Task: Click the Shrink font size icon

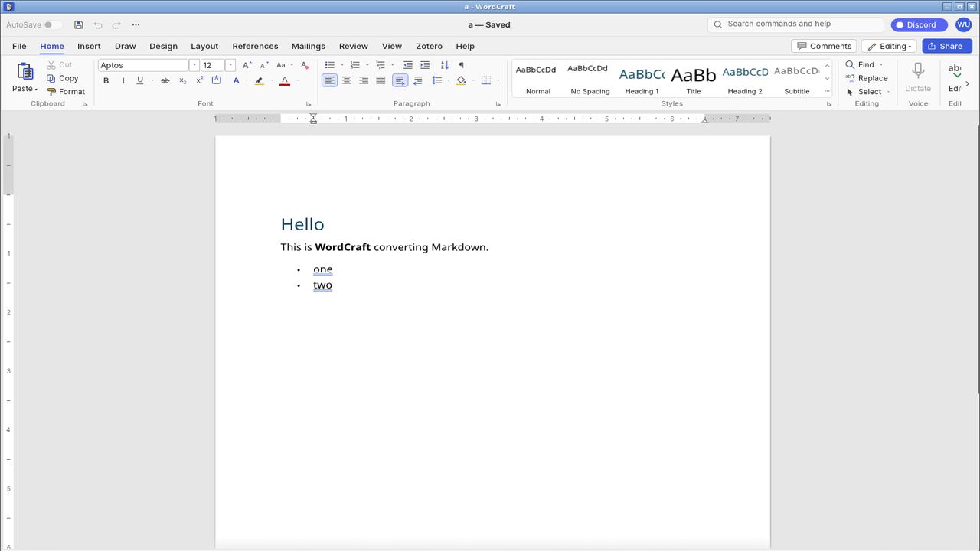Action: point(264,65)
